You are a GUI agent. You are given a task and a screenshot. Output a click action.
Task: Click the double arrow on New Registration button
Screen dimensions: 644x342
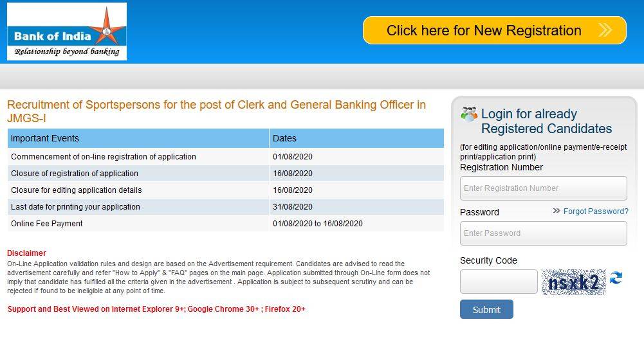tap(605, 30)
